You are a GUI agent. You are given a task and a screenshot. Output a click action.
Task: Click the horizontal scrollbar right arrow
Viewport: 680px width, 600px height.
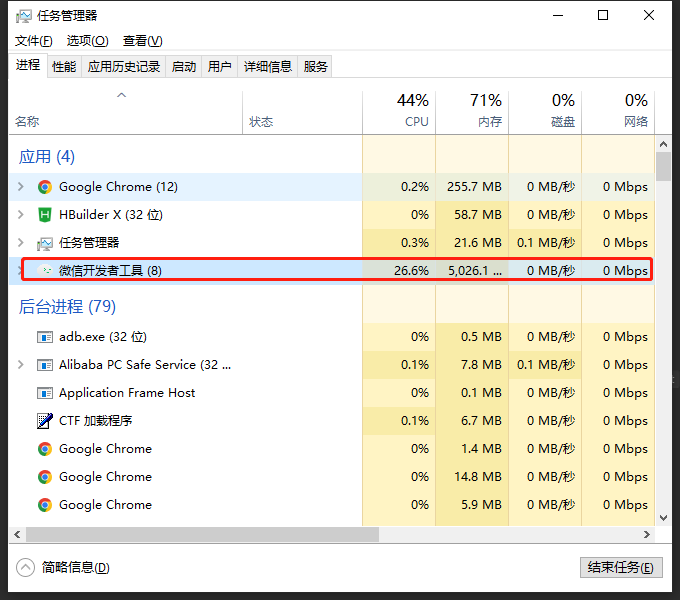click(x=647, y=534)
